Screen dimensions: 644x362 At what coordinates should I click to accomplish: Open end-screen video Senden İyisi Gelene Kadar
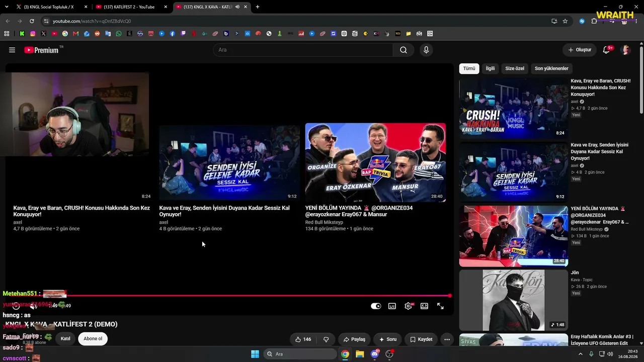[229, 162]
